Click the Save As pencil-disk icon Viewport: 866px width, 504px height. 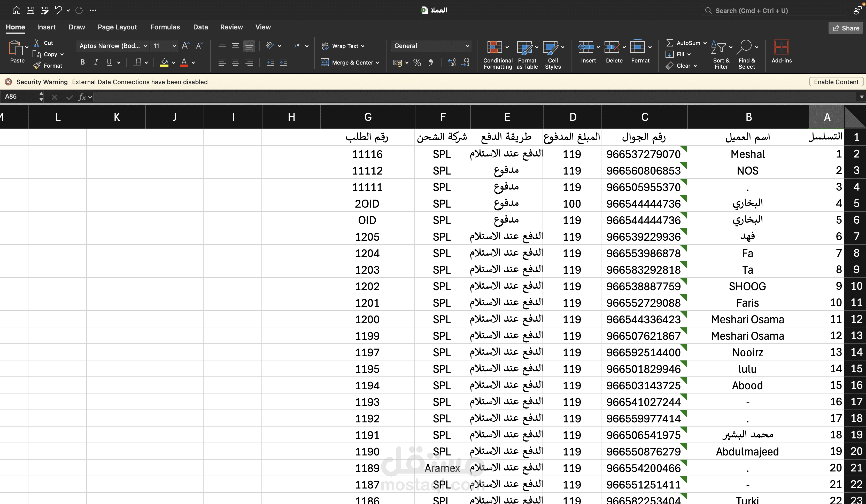point(44,10)
